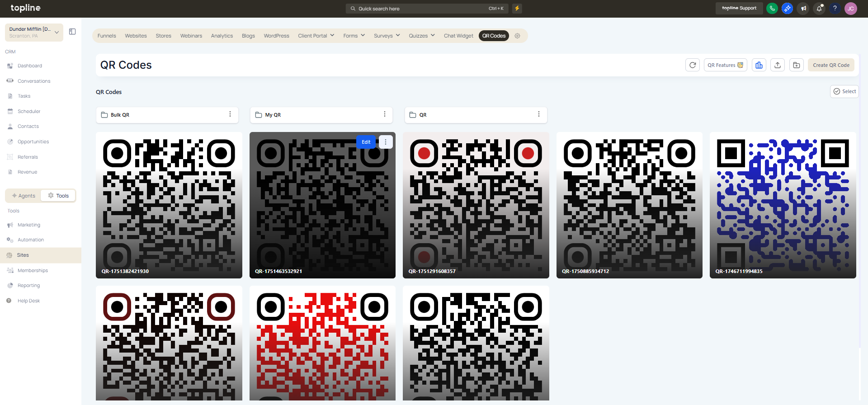Select Sites in sidebar
Image resolution: width=868 pixels, height=405 pixels.
pos(41,255)
